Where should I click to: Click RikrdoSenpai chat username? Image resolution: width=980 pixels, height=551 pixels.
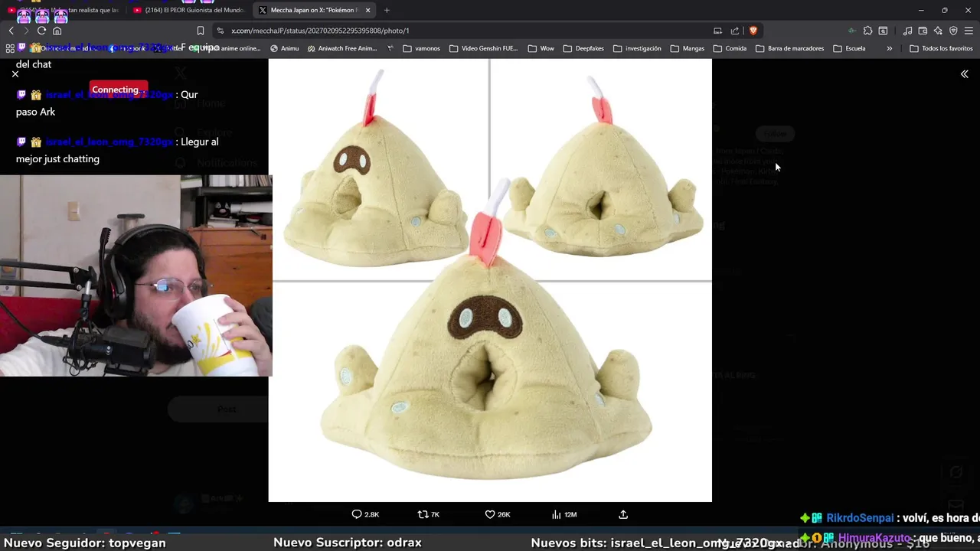(x=860, y=518)
